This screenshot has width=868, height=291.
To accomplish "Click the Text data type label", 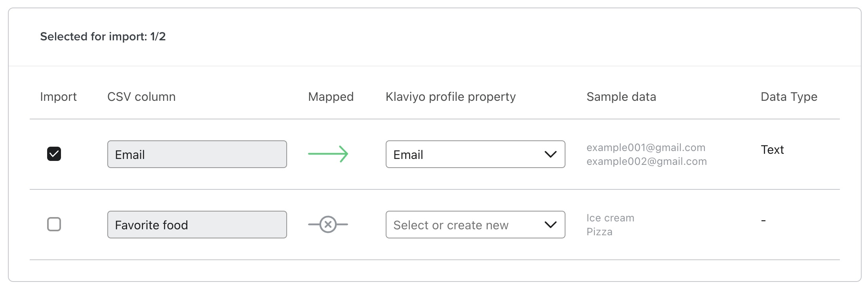I will coord(772,150).
